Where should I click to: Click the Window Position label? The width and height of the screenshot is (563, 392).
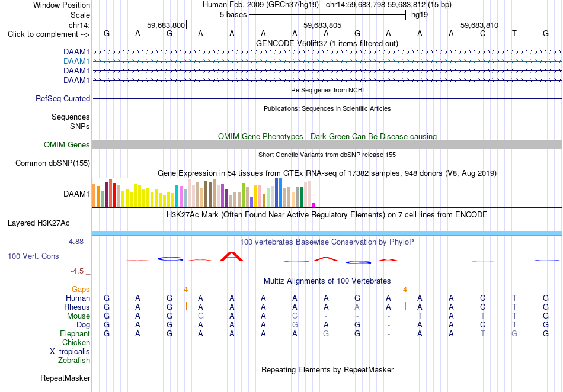(62, 5)
